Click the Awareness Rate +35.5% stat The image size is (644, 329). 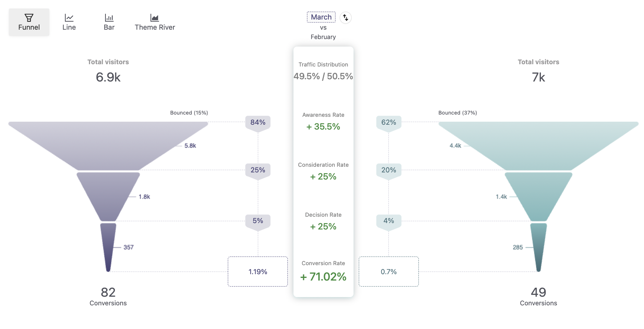click(x=323, y=121)
